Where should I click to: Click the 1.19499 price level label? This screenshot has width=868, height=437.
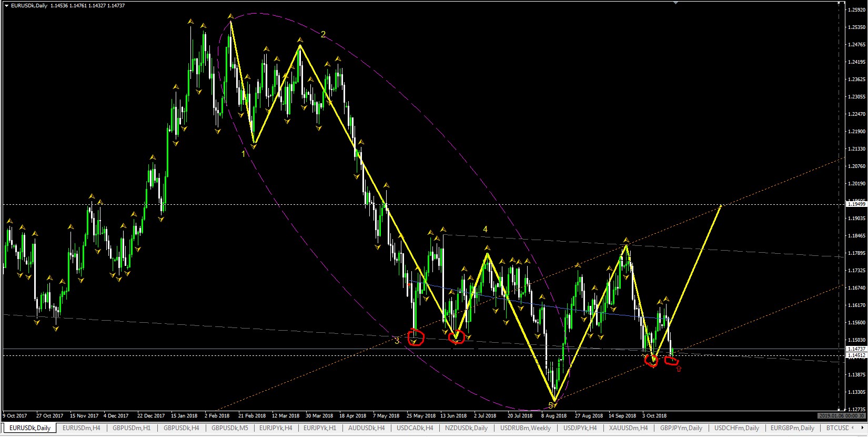(x=855, y=204)
